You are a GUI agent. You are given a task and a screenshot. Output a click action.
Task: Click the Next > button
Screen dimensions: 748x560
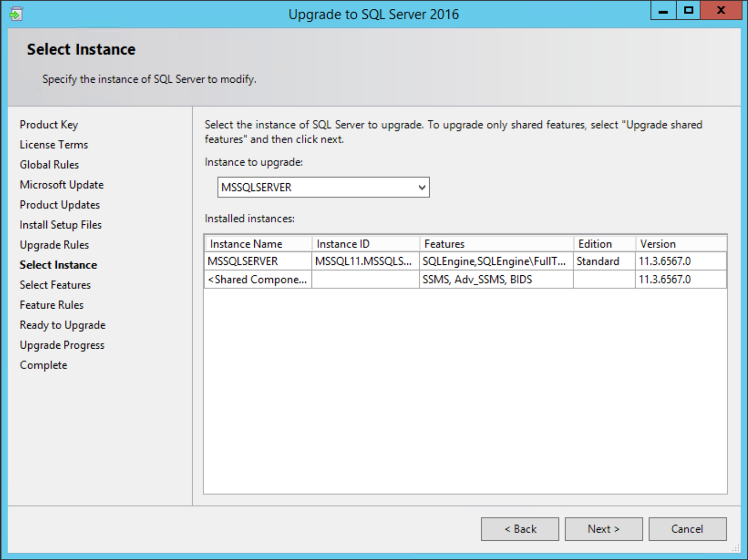[x=604, y=529]
